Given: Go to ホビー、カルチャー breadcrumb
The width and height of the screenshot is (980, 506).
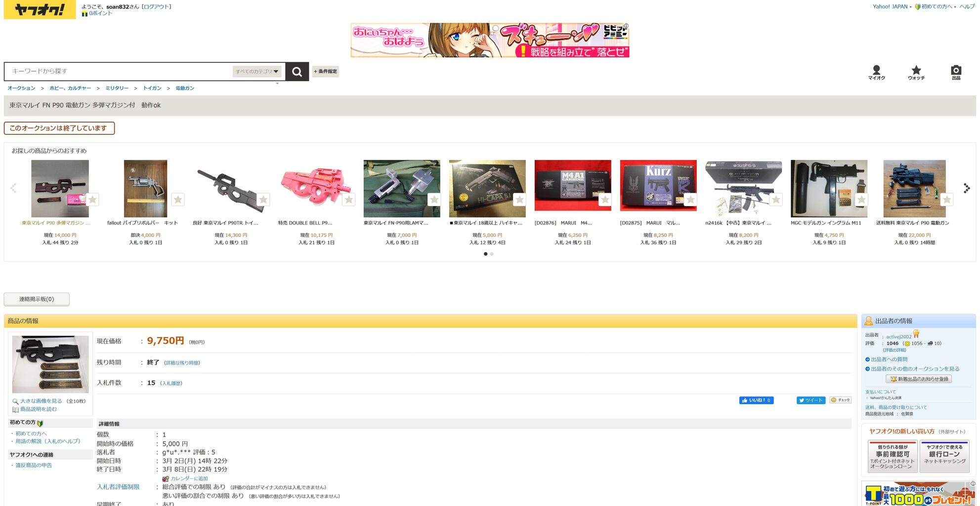Looking at the screenshot, I should tap(70, 88).
